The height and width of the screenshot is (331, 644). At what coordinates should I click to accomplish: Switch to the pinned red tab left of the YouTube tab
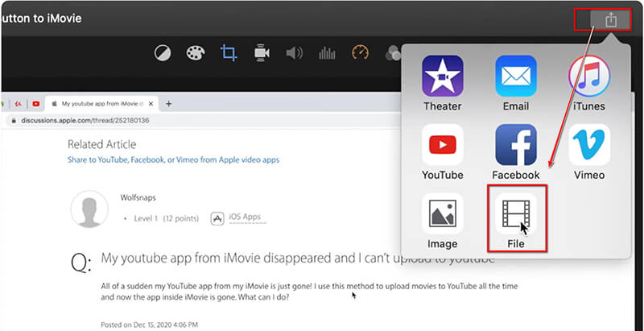[18, 104]
